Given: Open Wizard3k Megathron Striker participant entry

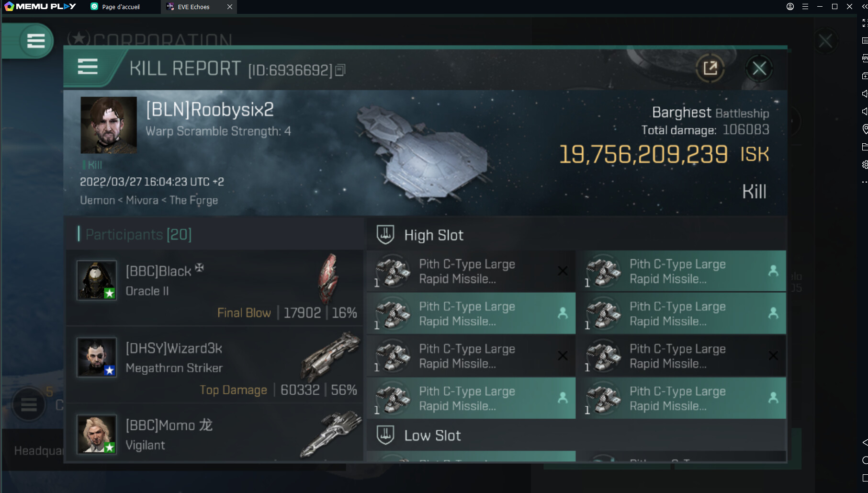Looking at the screenshot, I should tap(214, 365).
